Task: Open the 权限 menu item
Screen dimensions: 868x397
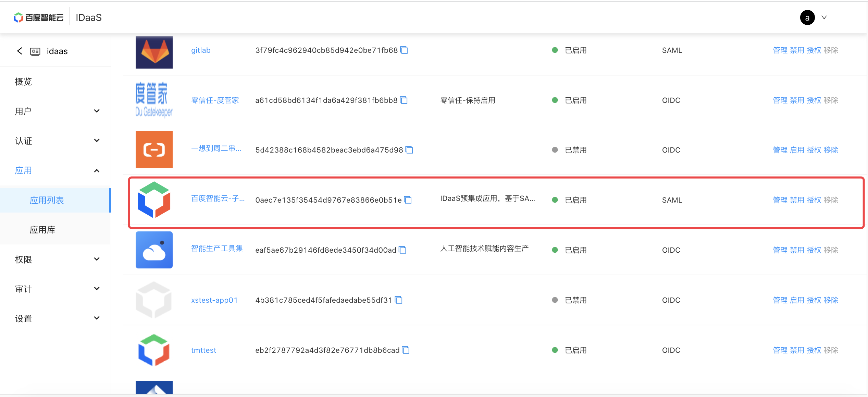Action: coord(23,260)
